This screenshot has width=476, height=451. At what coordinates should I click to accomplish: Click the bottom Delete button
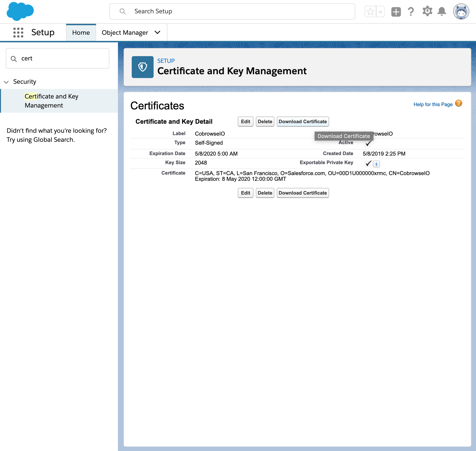click(x=265, y=193)
